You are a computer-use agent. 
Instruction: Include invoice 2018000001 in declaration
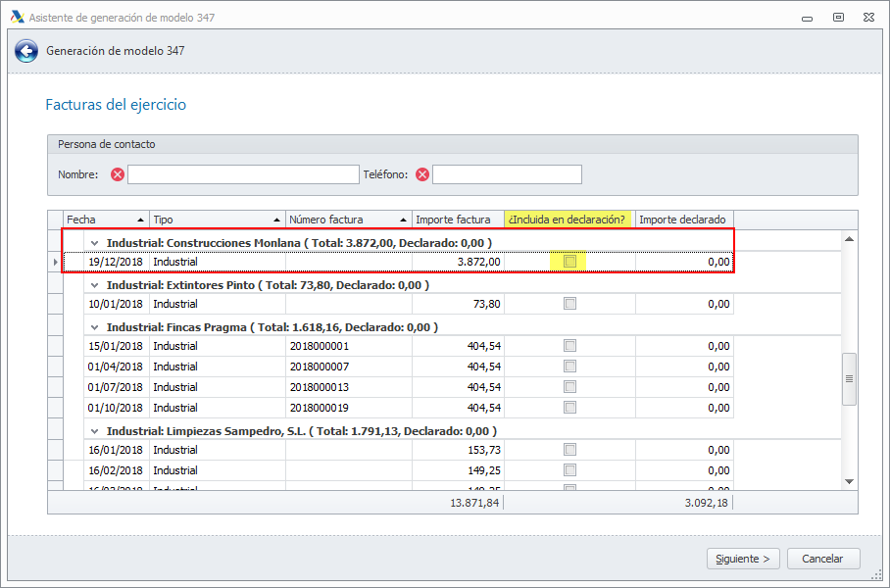click(569, 346)
